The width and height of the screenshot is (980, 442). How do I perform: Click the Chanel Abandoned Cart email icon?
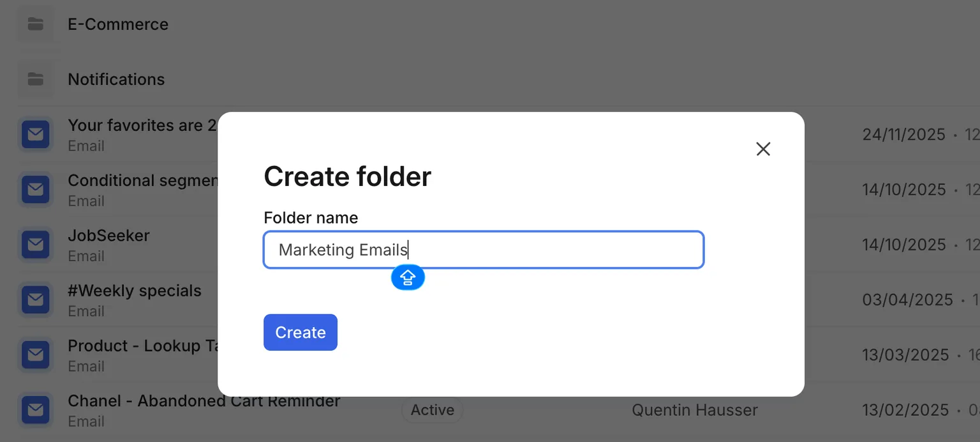[x=36, y=410]
